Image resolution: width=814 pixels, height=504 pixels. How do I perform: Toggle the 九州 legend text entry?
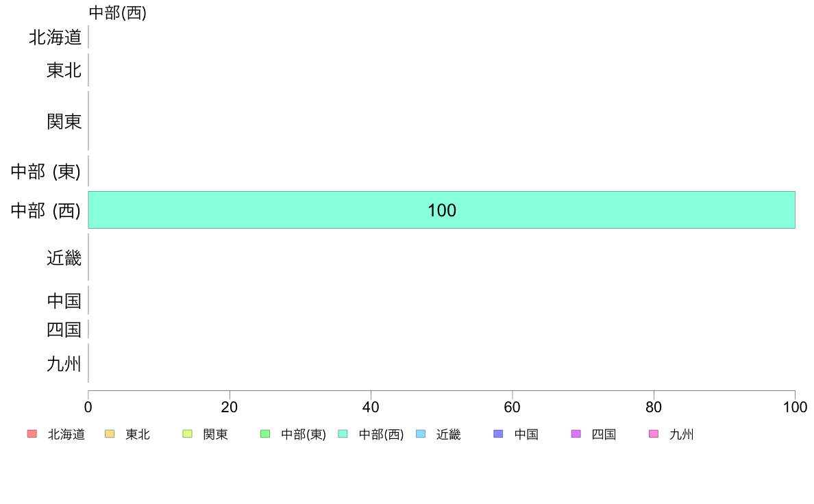click(x=682, y=434)
